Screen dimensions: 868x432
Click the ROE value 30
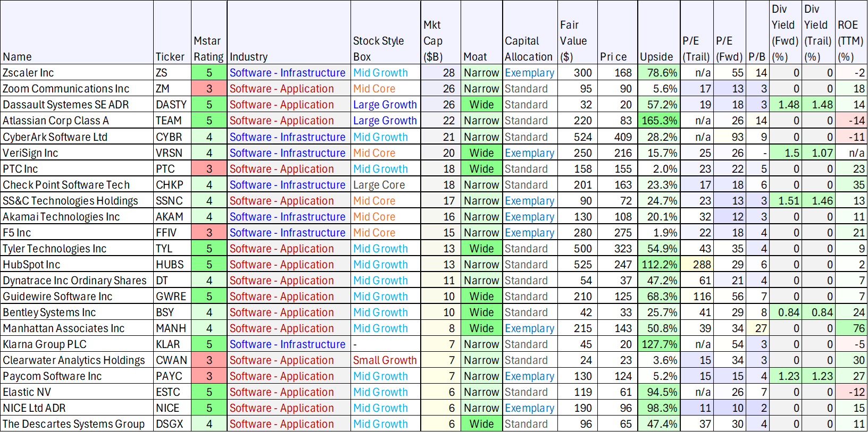(x=851, y=360)
